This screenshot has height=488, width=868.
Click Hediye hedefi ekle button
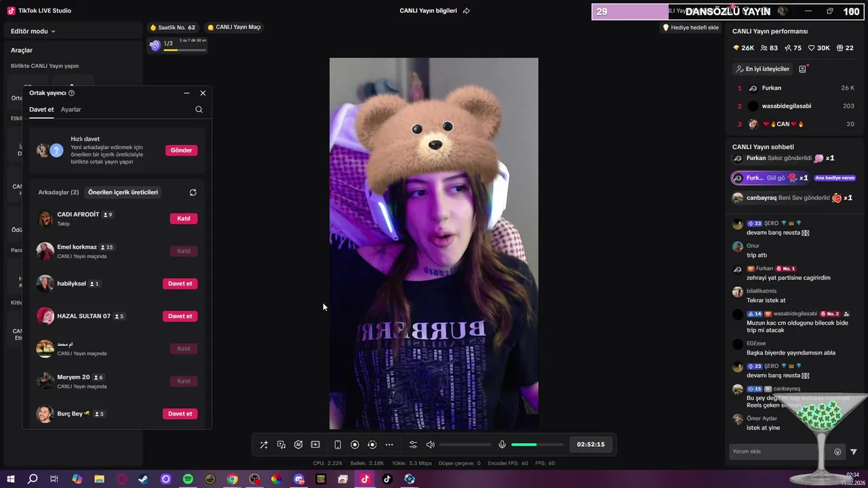tap(690, 28)
